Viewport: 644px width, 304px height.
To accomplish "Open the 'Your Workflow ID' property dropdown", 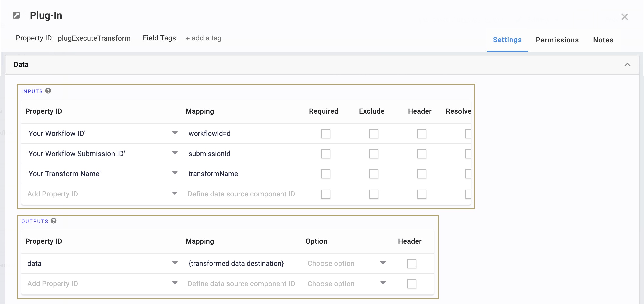I will pos(175,133).
